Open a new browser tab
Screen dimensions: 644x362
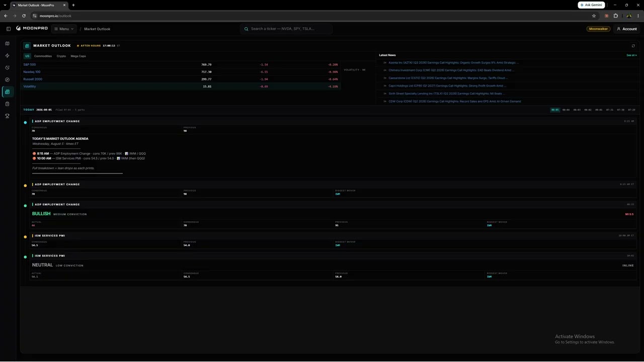(x=73, y=5)
